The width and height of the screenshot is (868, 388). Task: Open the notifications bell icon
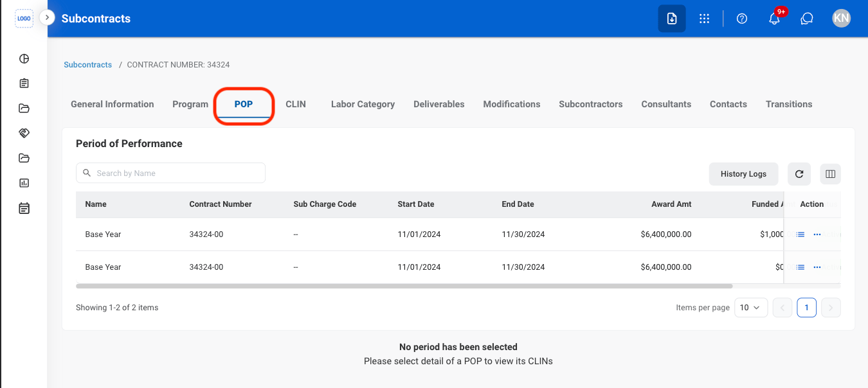[774, 19]
